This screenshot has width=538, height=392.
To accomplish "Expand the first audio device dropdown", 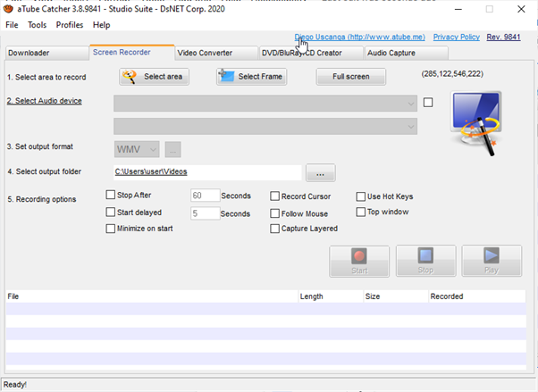I will pyautogui.click(x=265, y=104).
